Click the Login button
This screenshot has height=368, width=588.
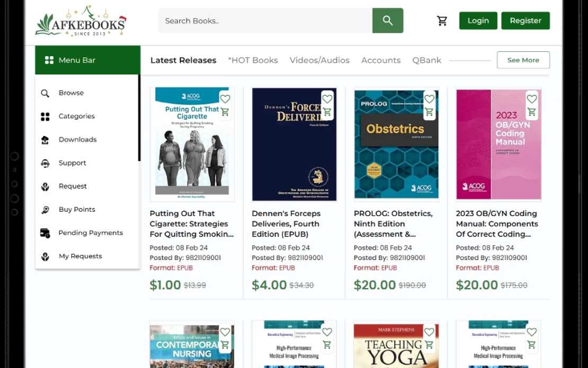[x=478, y=21]
